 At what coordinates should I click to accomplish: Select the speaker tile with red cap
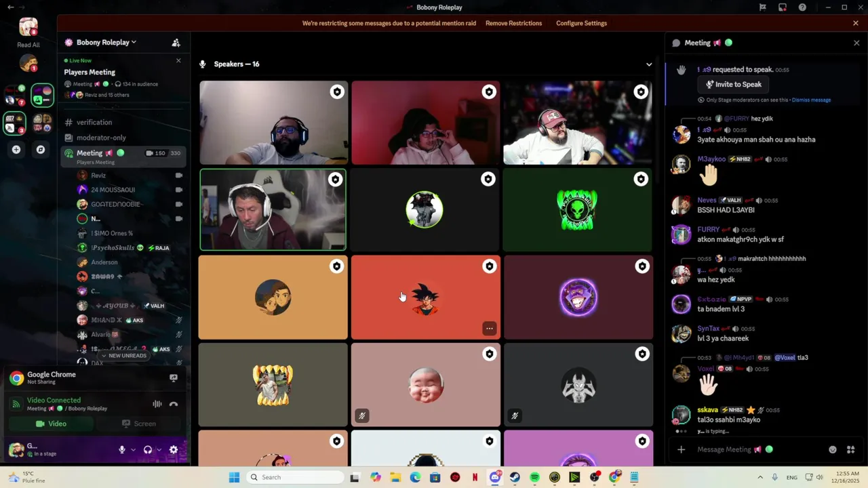(x=578, y=123)
